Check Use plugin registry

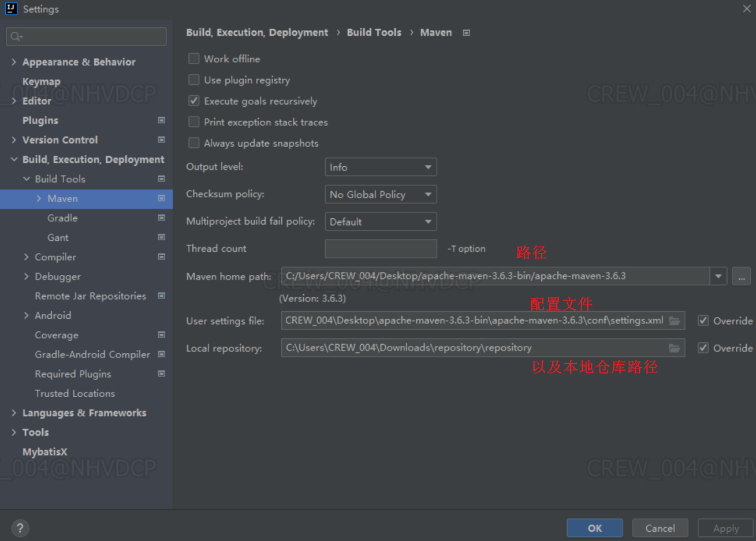pyautogui.click(x=194, y=80)
